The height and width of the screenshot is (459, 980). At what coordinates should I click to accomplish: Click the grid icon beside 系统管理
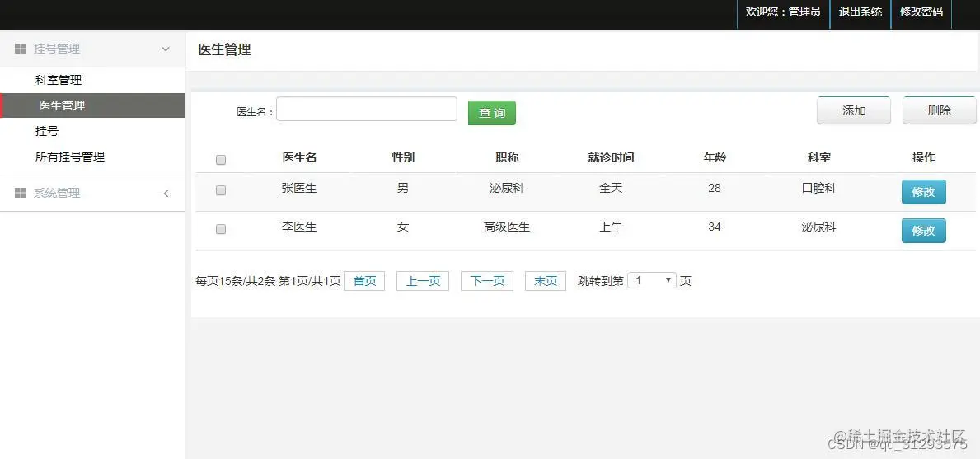click(x=21, y=194)
